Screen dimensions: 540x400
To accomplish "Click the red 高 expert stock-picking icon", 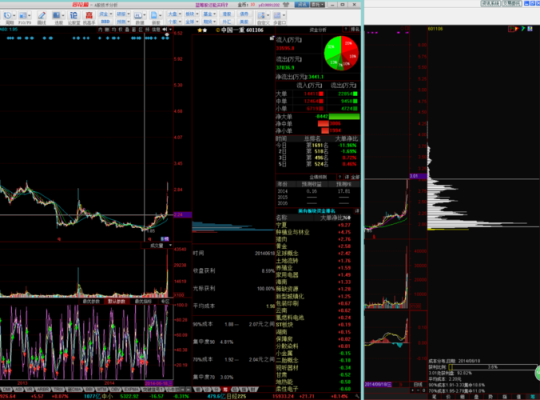I will tap(89, 16).
